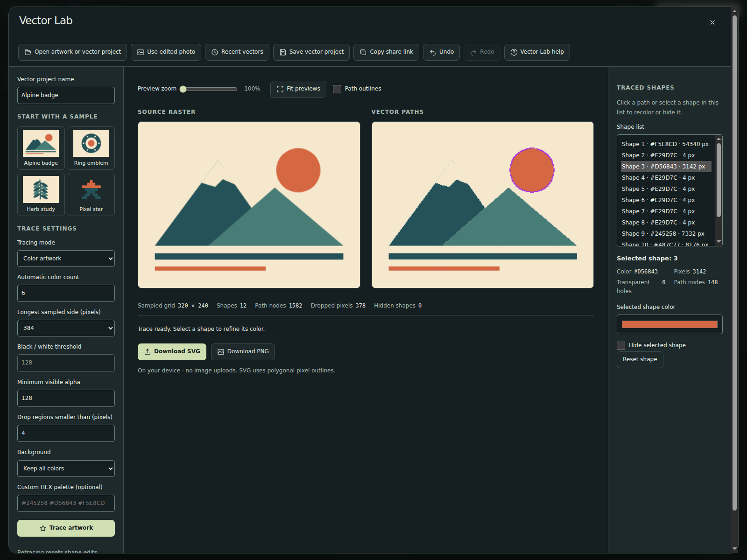
Task: Open Vector Lab help
Action: (537, 52)
